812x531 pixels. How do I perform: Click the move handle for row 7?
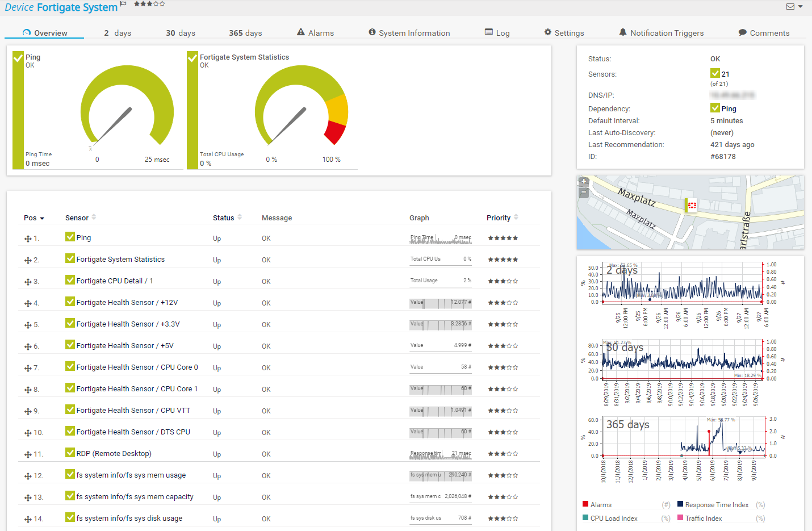tap(28, 369)
